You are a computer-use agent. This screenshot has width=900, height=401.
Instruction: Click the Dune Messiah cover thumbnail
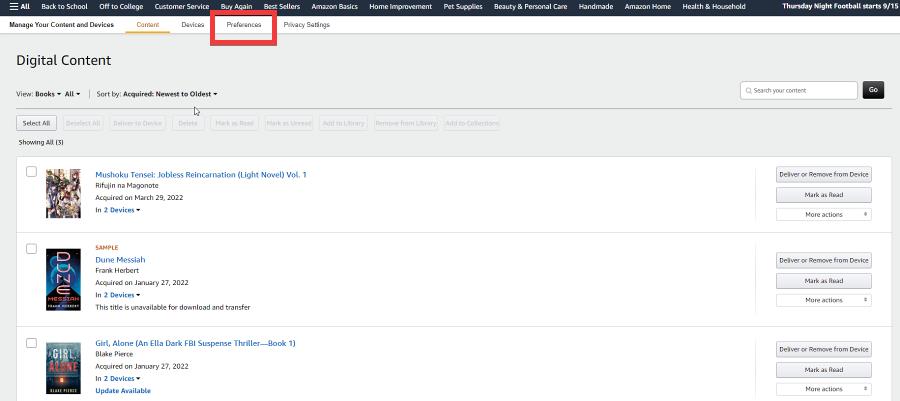pyautogui.click(x=63, y=279)
